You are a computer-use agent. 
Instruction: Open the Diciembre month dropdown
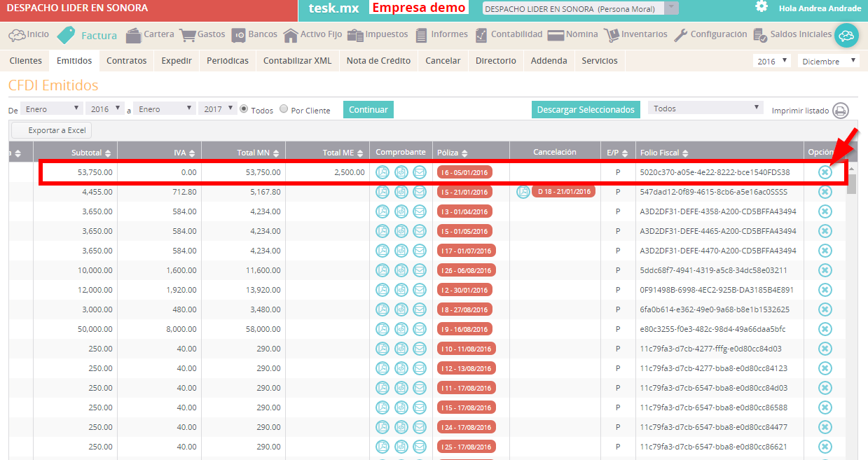coord(829,62)
